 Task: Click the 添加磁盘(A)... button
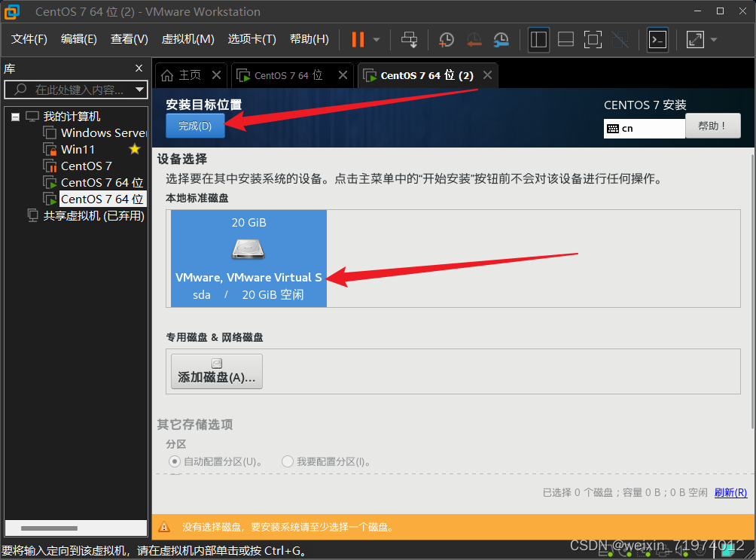[216, 371]
